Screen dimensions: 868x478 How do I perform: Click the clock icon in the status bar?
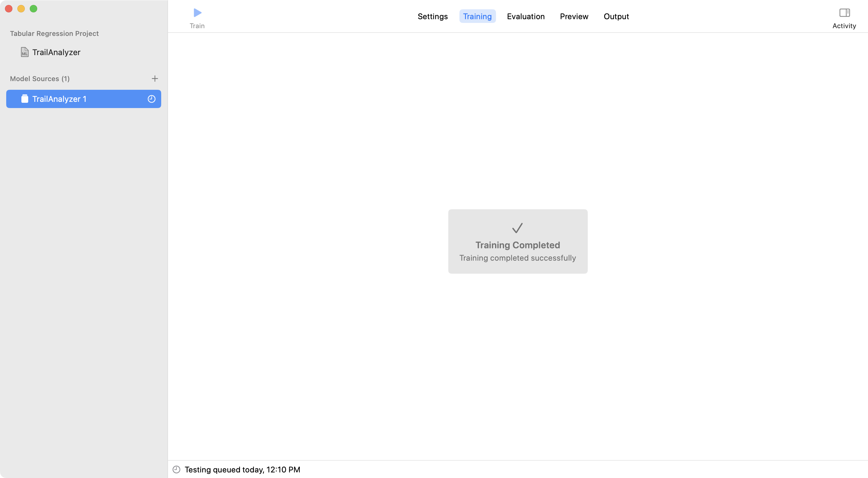176,469
